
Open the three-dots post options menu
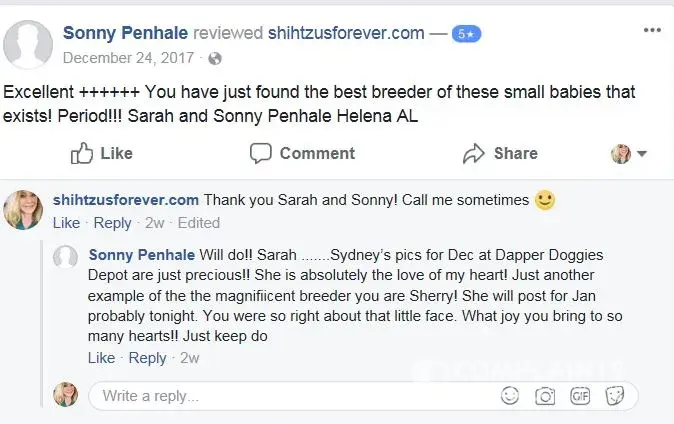pyautogui.click(x=652, y=31)
